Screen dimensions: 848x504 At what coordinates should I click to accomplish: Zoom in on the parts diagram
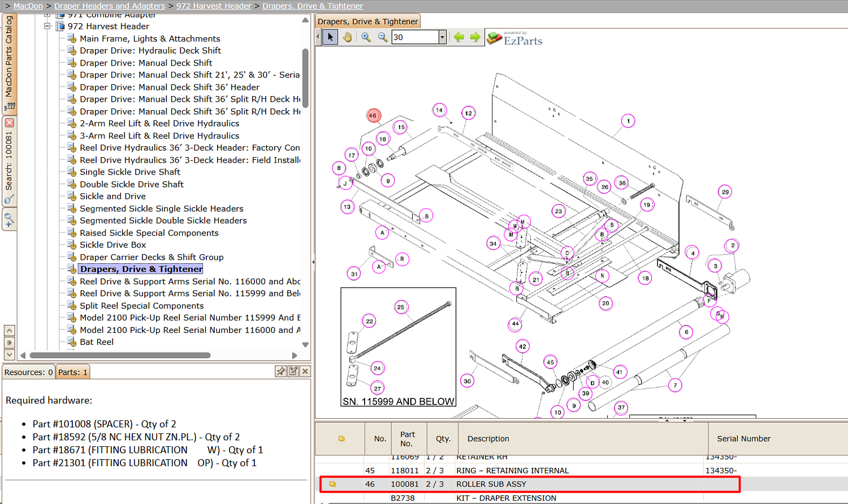[366, 37]
